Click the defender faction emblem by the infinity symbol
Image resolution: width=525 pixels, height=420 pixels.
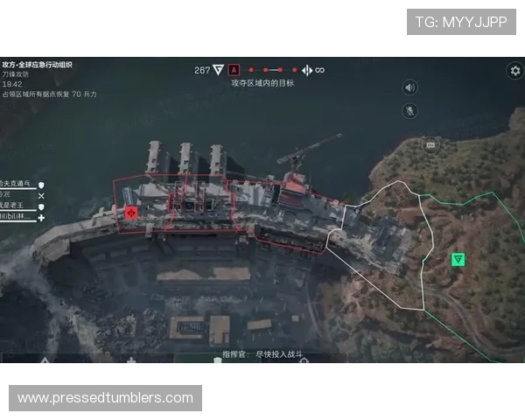[306, 70]
